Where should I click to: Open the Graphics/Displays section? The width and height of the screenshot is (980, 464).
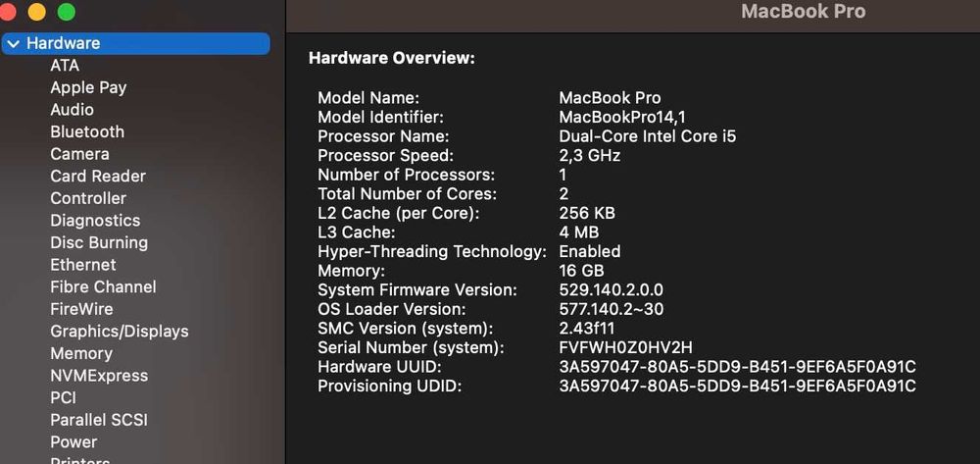coord(120,332)
